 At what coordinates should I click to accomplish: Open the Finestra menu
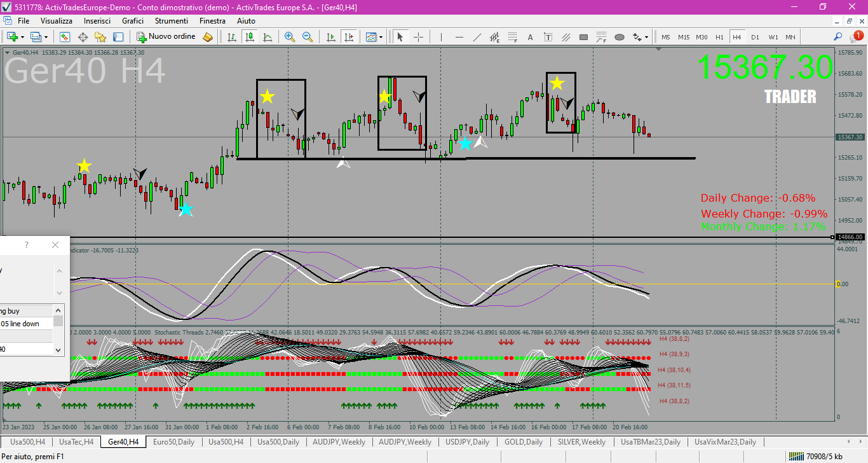(x=212, y=21)
